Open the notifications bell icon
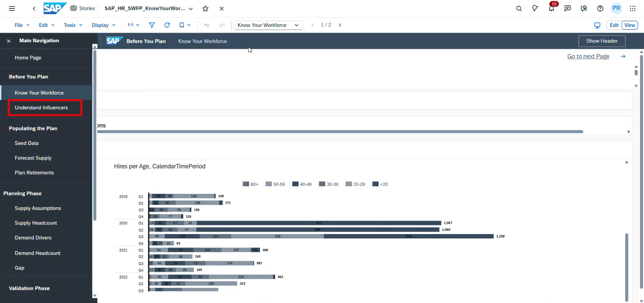Image resolution: width=644 pixels, height=303 pixels. (x=551, y=8)
